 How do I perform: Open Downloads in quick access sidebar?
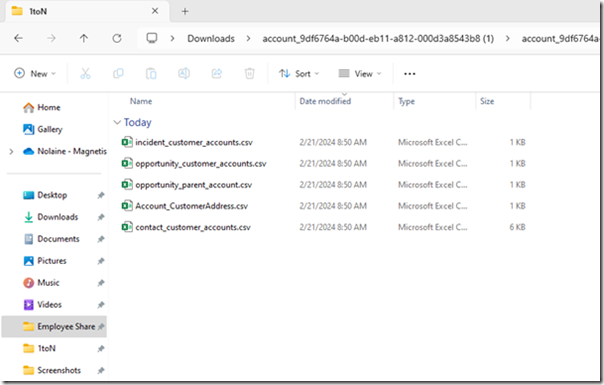click(x=57, y=217)
